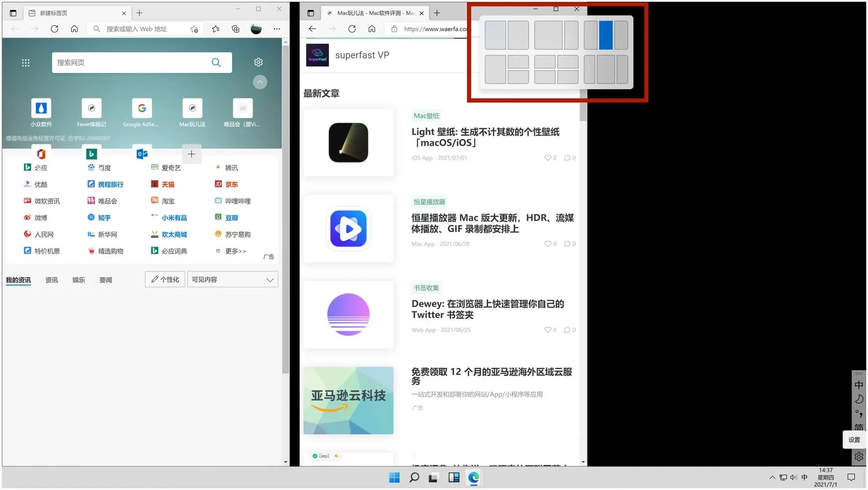Open apps grid icon on new tab page
The width and height of the screenshot is (868, 490).
(x=26, y=63)
